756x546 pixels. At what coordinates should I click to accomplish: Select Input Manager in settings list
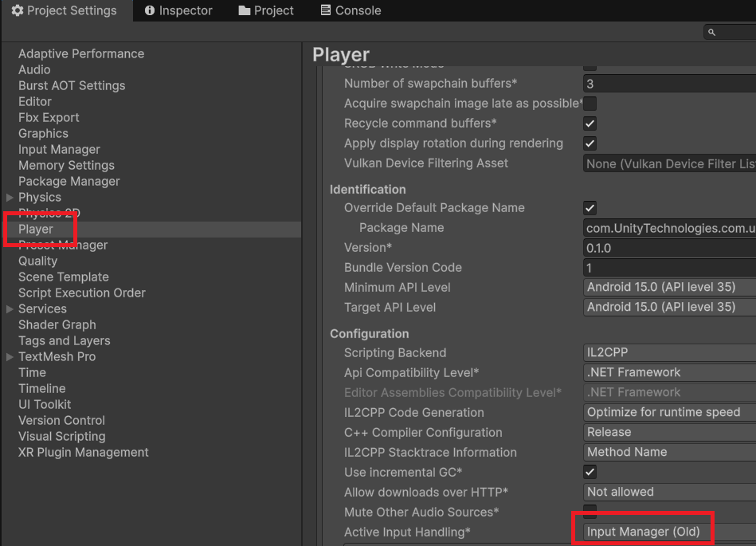click(x=59, y=149)
